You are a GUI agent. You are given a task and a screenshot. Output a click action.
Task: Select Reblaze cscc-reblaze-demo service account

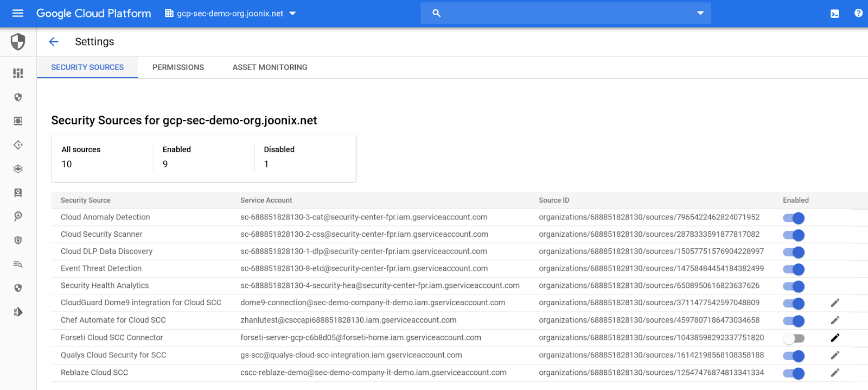coord(373,373)
